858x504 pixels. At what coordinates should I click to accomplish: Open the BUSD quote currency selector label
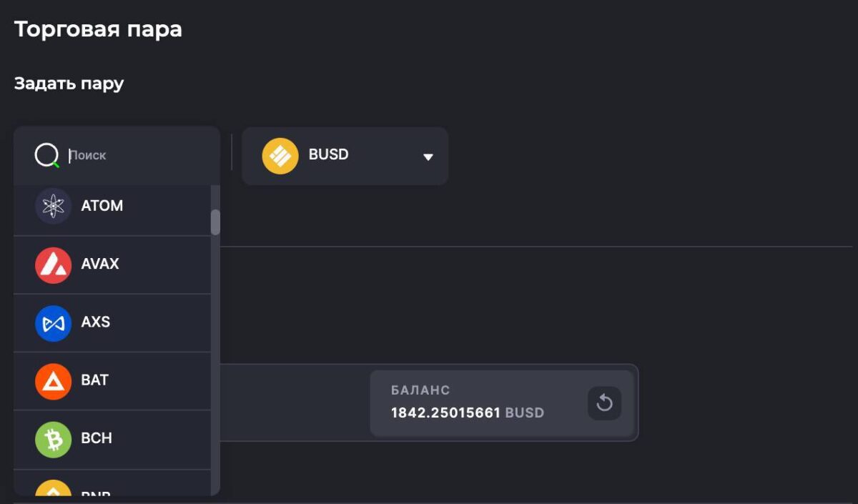point(329,154)
